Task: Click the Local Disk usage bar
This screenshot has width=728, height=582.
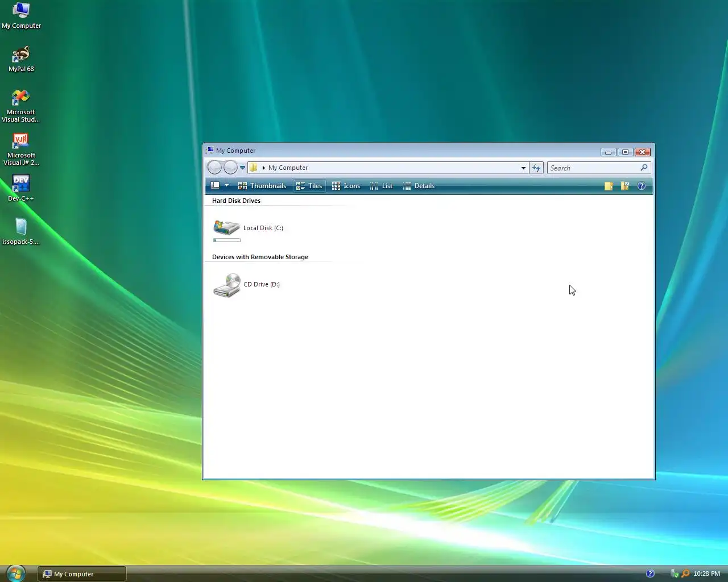Action: pos(227,240)
